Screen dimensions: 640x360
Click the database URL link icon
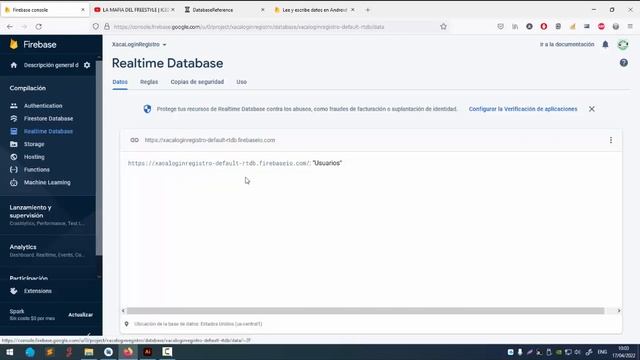134,140
